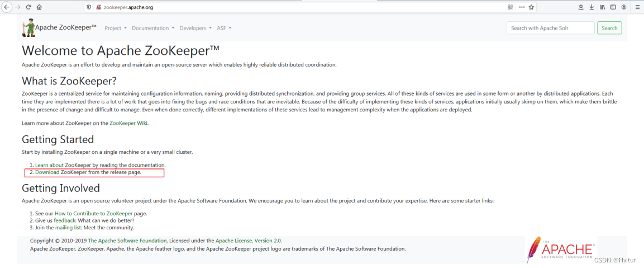Click the Getting Started heading
This screenshot has width=644, height=268.
click(x=58, y=139)
